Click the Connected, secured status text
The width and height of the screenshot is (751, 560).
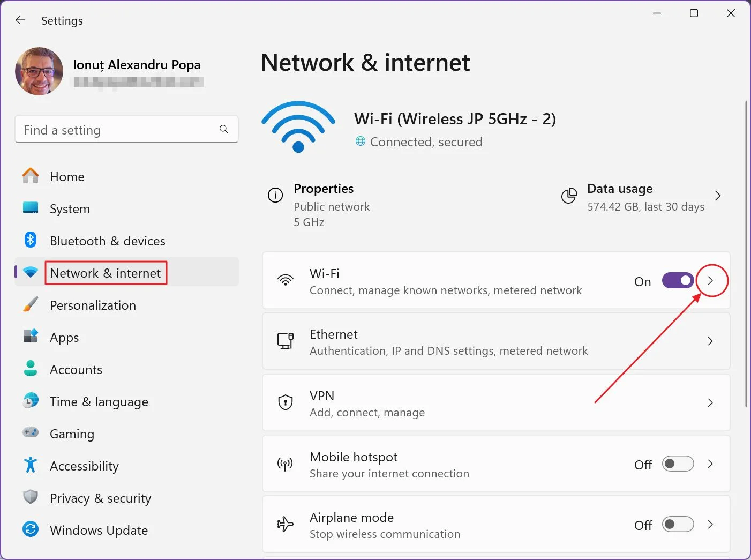(x=426, y=142)
